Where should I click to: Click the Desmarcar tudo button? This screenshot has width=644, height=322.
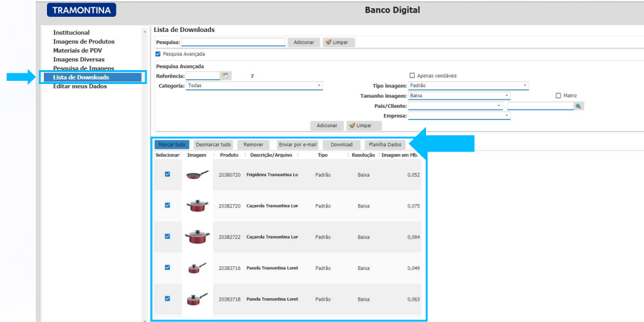coord(213,145)
